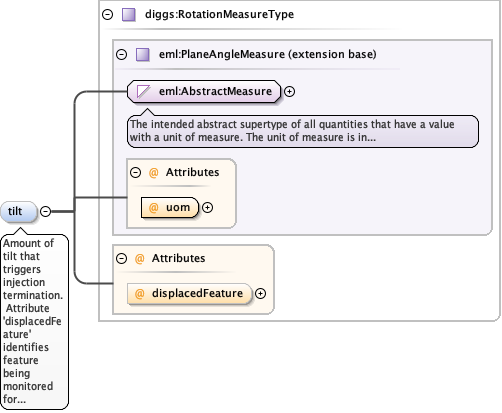Click eml:PlaneAngleMeasure (extension base) title
This screenshot has height=413, width=502.
[x=267, y=54]
